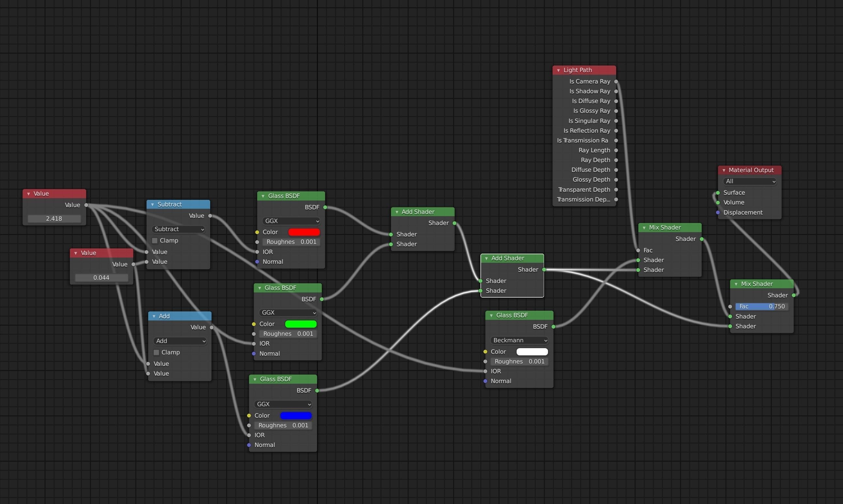Screen dimensions: 843x504
Task: Click the Fac 0.750 slider in Mix Shader
Action: [762, 306]
